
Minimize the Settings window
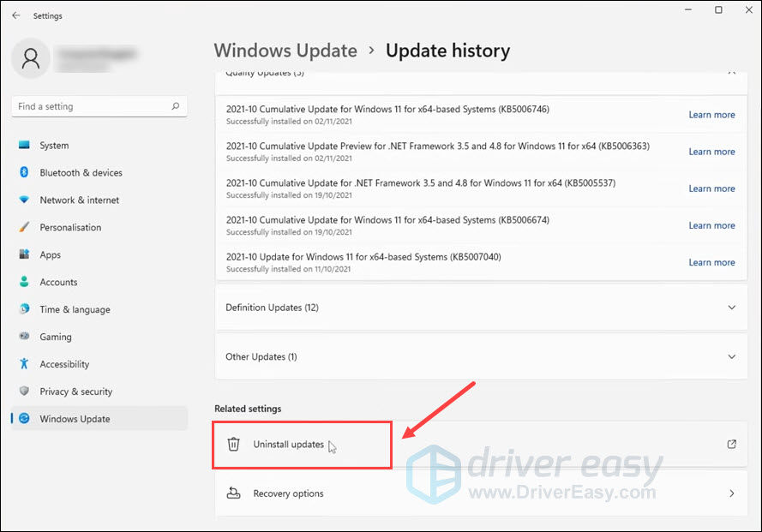[x=688, y=9]
